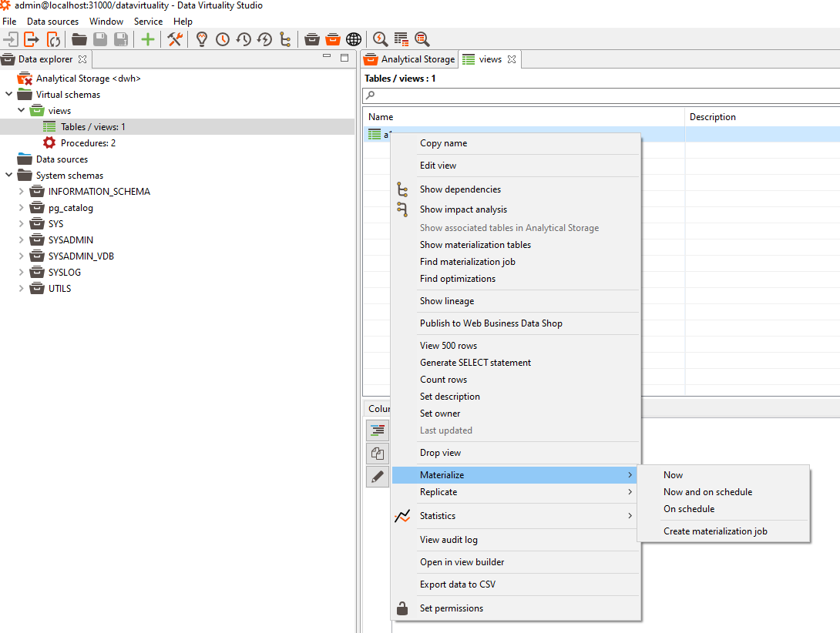
Task: Click the lightbulb icon in the toolbar
Action: [202, 39]
